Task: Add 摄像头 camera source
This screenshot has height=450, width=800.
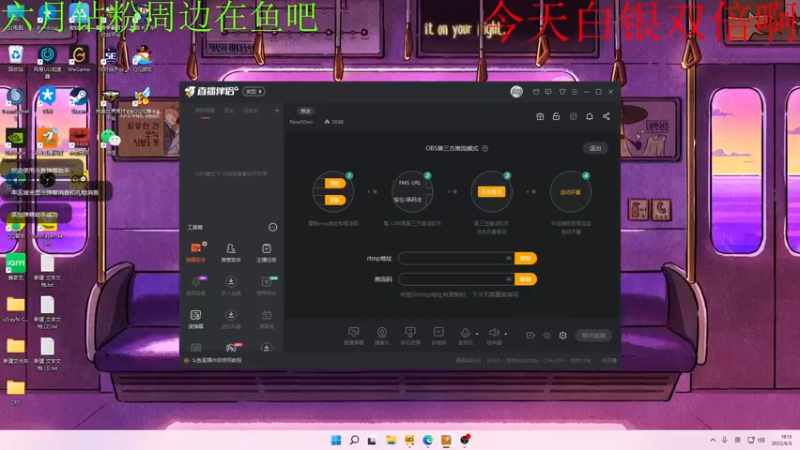Action: tap(382, 336)
